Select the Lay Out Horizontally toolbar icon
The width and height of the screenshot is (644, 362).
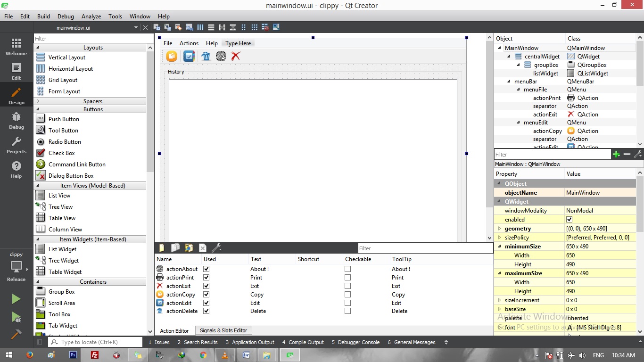click(200, 27)
